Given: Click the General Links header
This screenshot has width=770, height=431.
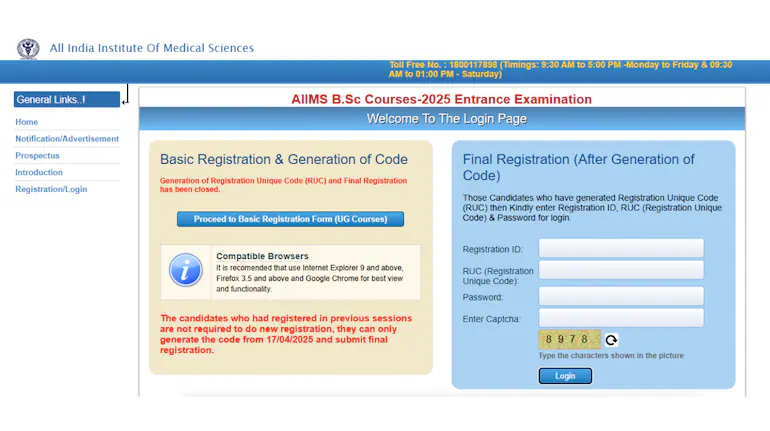Looking at the screenshot, I should point(66,99).
